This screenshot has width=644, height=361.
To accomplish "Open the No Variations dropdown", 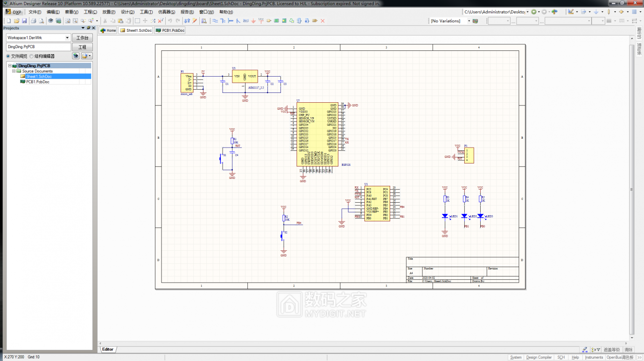I will click(469, 21).
